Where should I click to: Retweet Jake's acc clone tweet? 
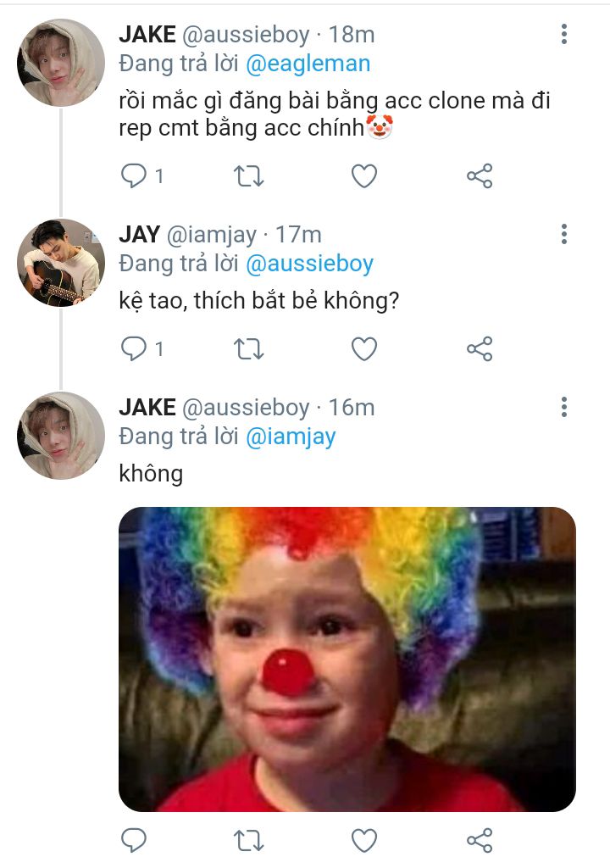[x=248, y=176]
